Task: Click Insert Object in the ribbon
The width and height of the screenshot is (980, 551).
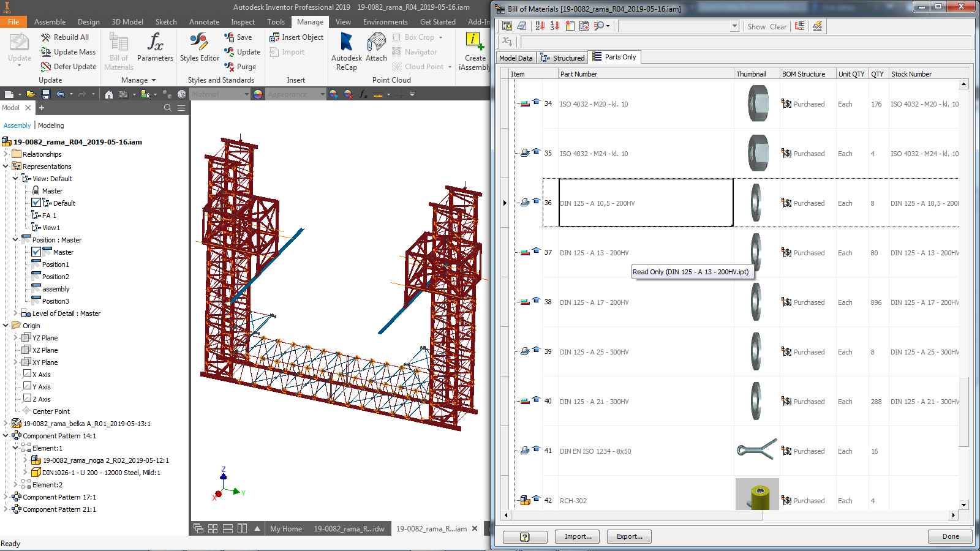Action: tap(296, 37)
